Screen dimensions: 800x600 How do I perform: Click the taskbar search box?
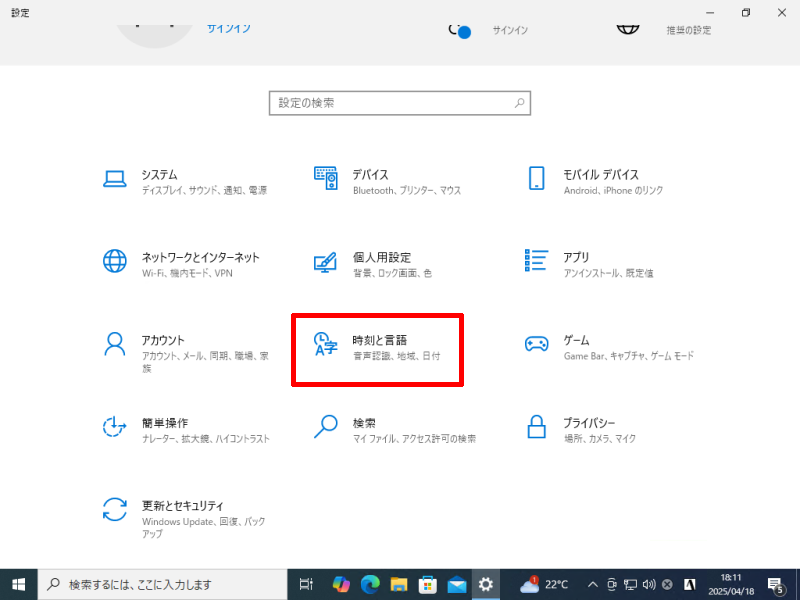162,584
